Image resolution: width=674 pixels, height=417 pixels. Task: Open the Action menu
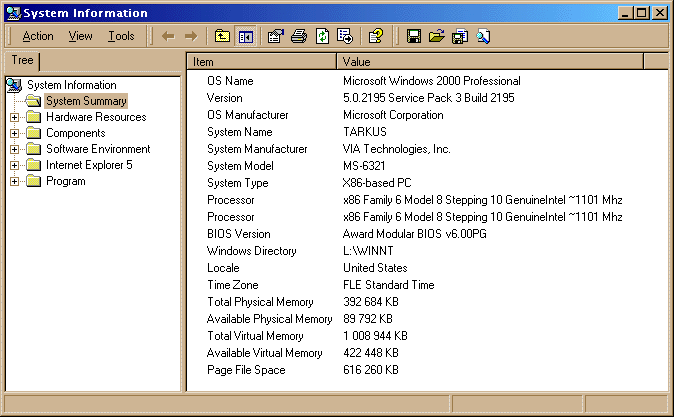38,36
